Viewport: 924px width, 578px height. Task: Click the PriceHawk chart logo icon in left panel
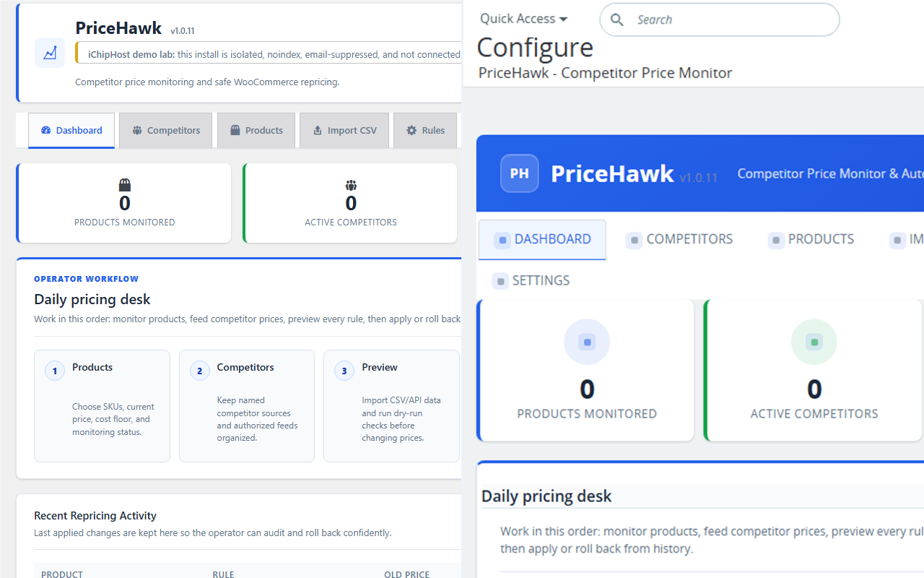[x=50, y=53]
